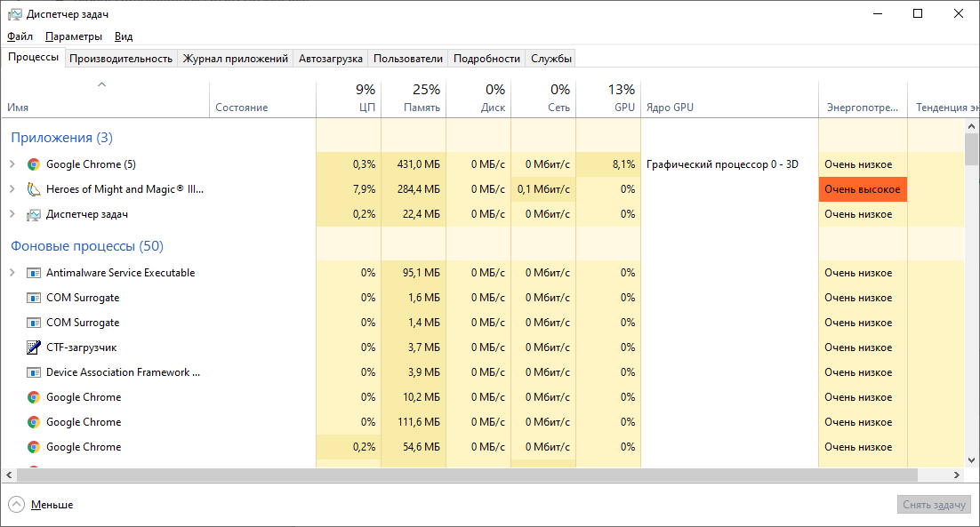Viewport: 980px width, 527px height.
Task: Expand the Antimalware Service Executable entry
Action: 12,273
